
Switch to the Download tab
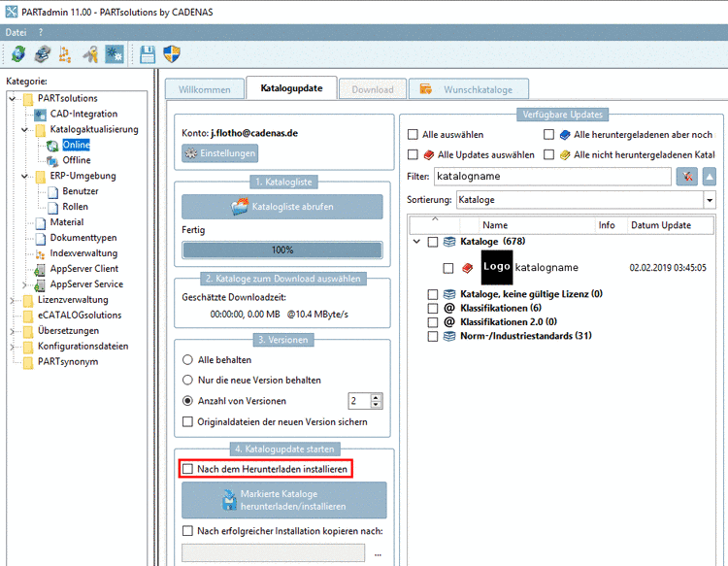point(373,89)
